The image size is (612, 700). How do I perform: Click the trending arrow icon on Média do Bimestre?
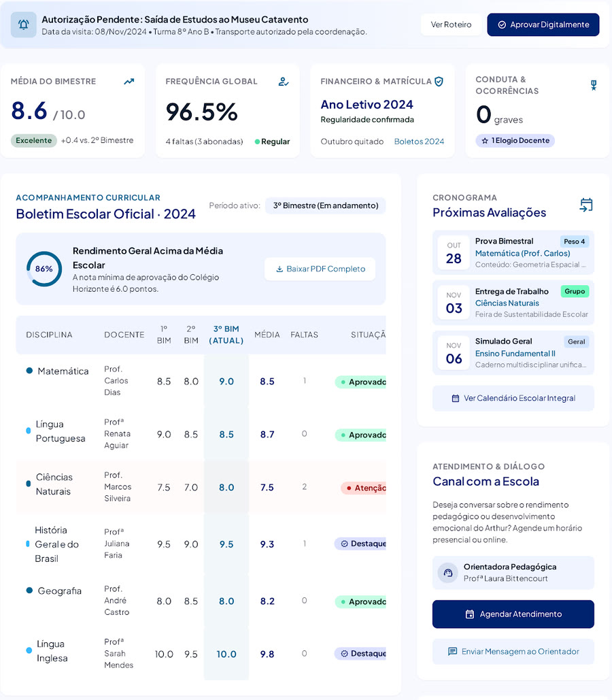[129, 81]
